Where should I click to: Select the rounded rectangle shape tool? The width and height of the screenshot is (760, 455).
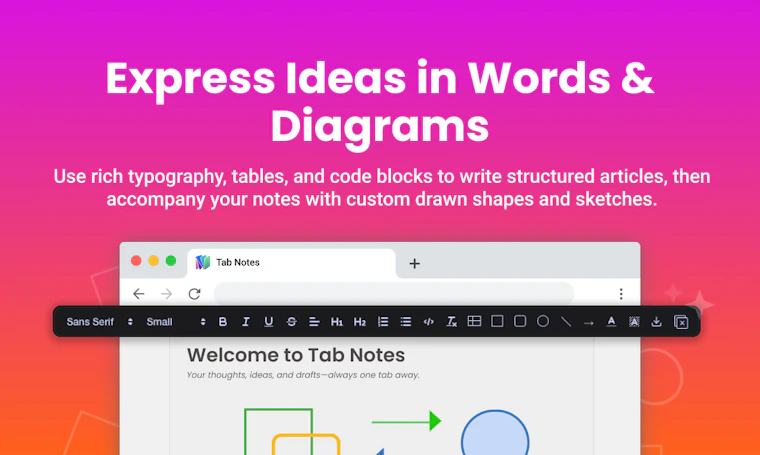pos(520,321)
